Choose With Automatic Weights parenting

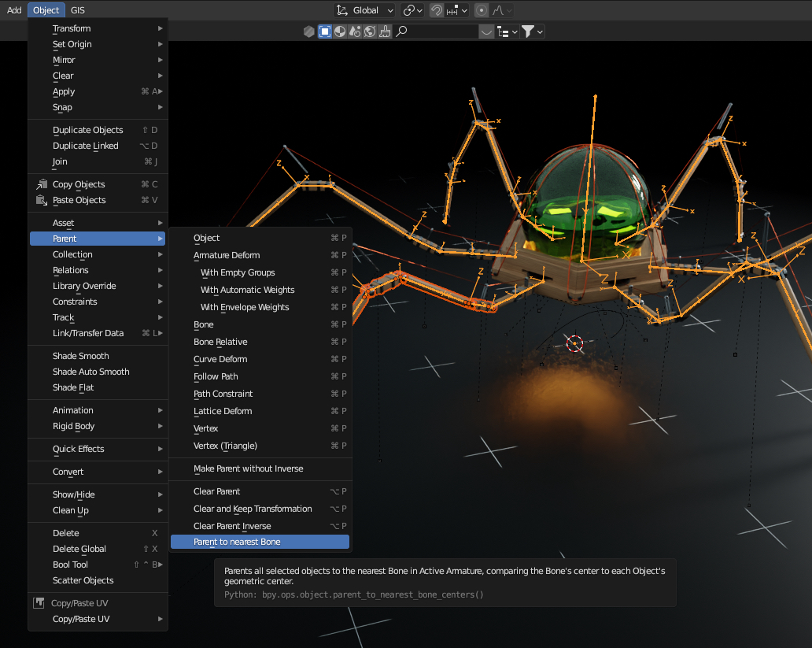260,290
